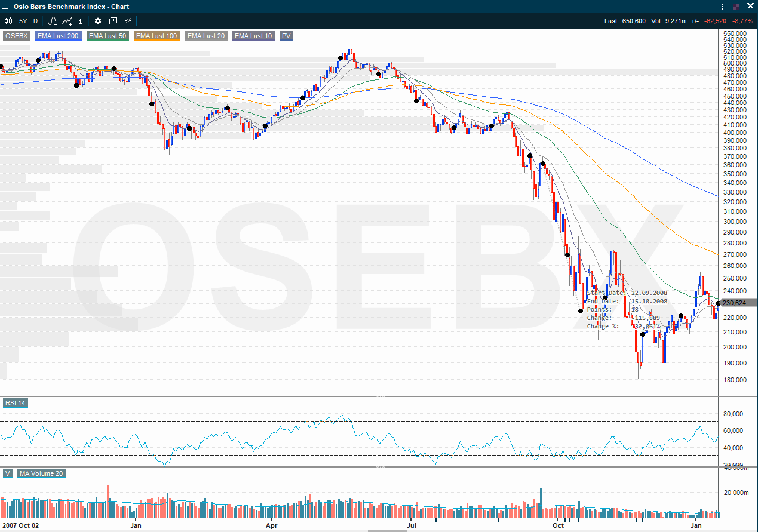Toggle the EMA Last 10 indicator label
Screen dimensions: 758x532
253,36
